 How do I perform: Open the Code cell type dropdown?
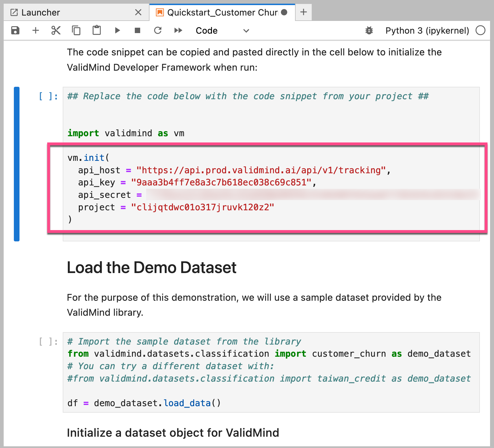click(x=222, y=31)
